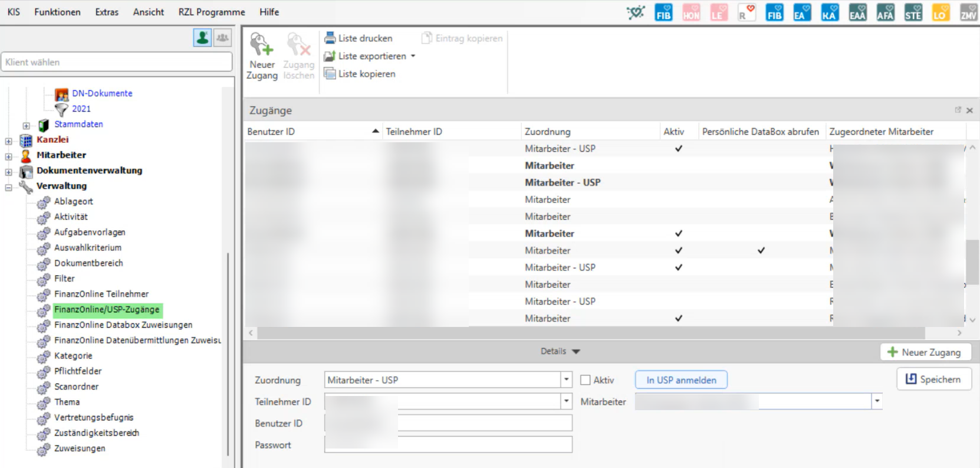This screenshot has width=980, height=468.
Task: Click the Speichern button
Action: click(933, 379)
